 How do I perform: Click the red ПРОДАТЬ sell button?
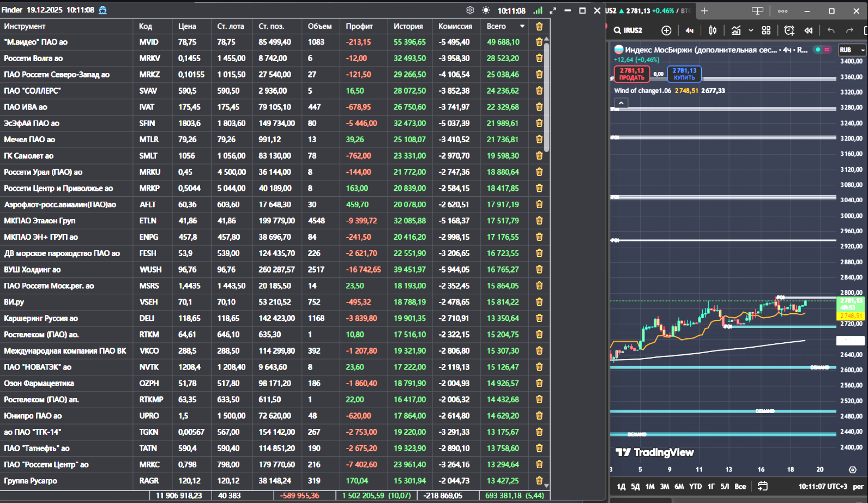(x=632, y=74)
